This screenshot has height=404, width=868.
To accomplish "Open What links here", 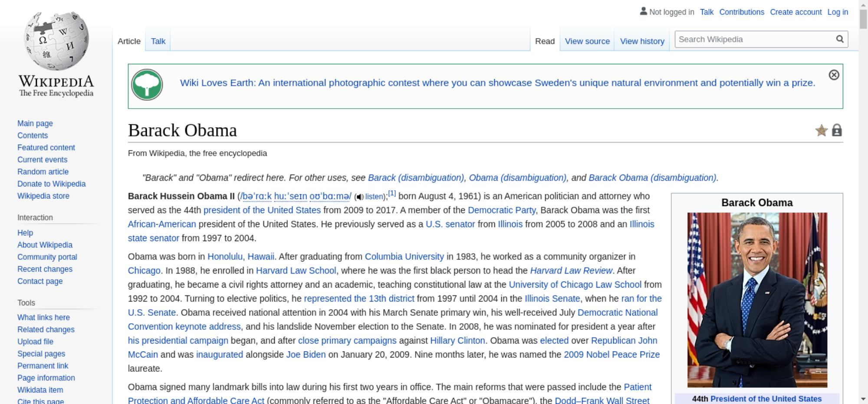I will [43, 318].
